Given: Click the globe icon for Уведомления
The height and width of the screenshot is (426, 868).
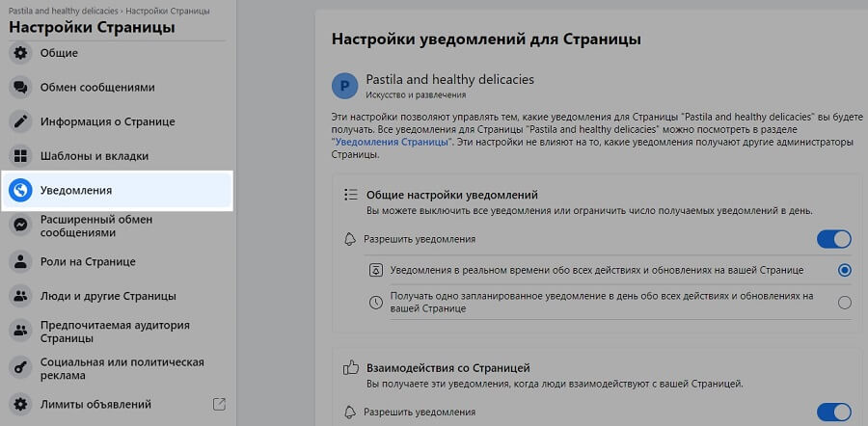Looking at the screenshot, I should [x=20, y=190].
